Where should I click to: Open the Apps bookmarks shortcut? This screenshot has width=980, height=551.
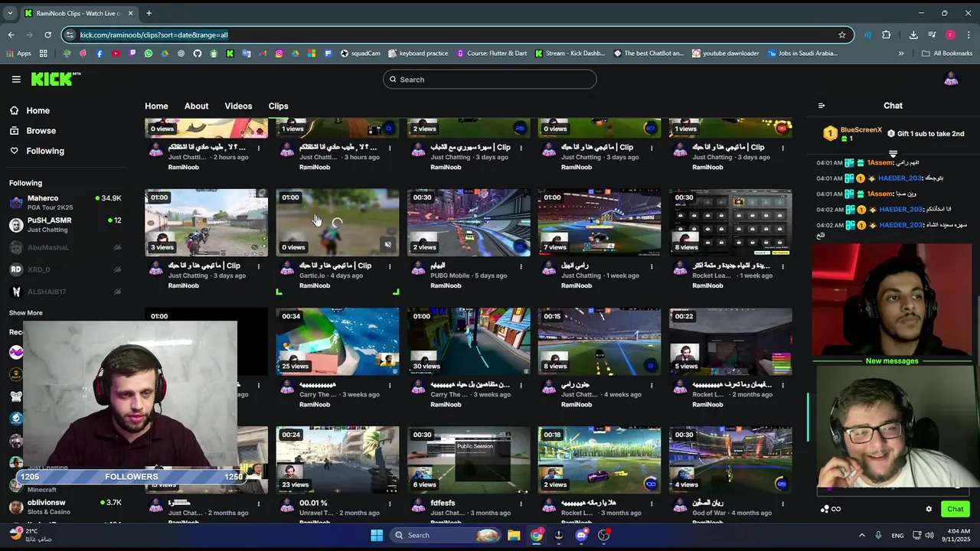(18, 54)
